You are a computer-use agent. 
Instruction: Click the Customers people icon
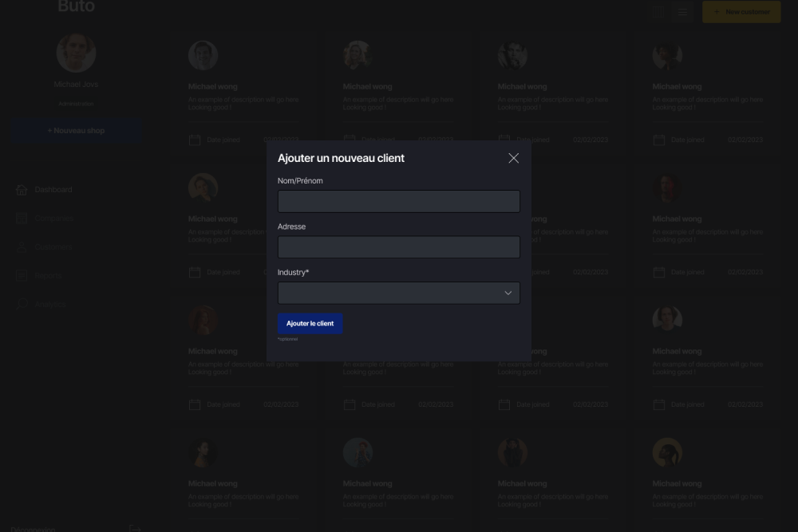[22, 247]
